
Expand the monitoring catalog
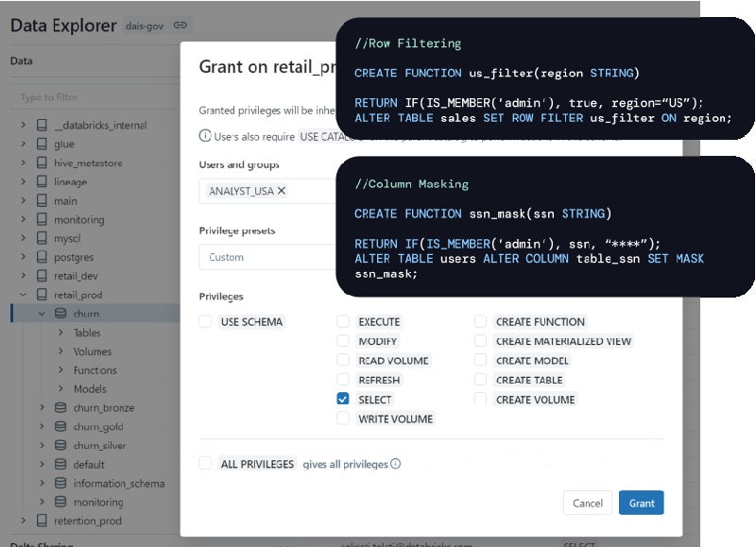click(x=23, y=219)
